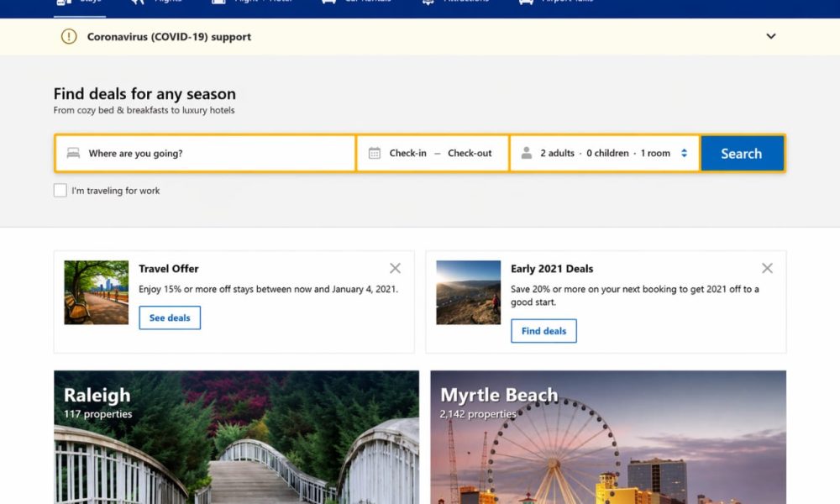Click the calendar icon beside Check-in
840x504 pixels.
[375, 154]
